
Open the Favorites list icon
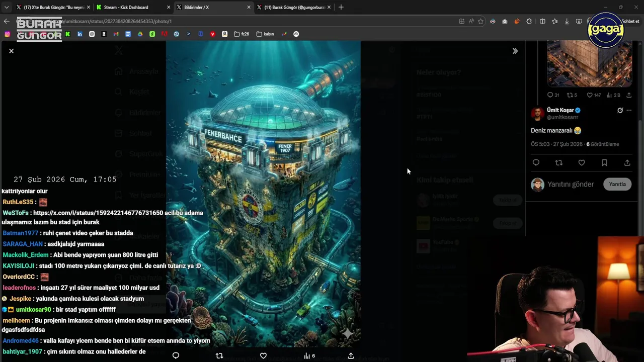[554, 21]
